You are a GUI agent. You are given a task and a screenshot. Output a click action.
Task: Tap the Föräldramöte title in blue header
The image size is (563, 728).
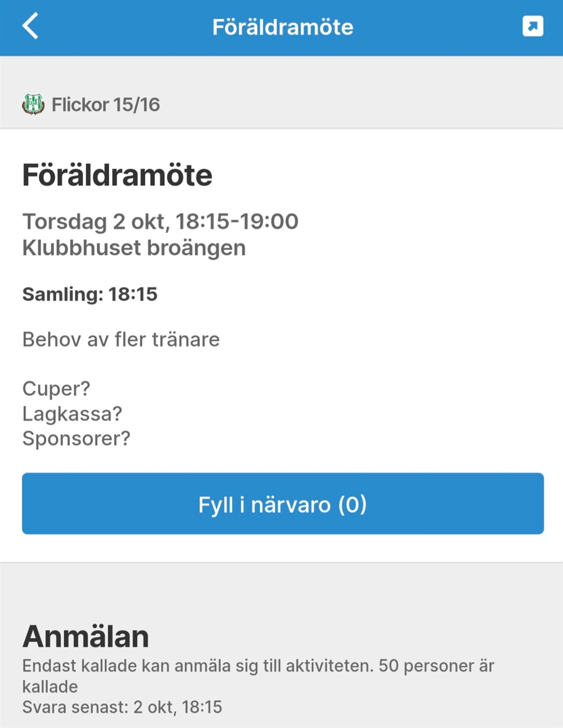tap(283, 27)
